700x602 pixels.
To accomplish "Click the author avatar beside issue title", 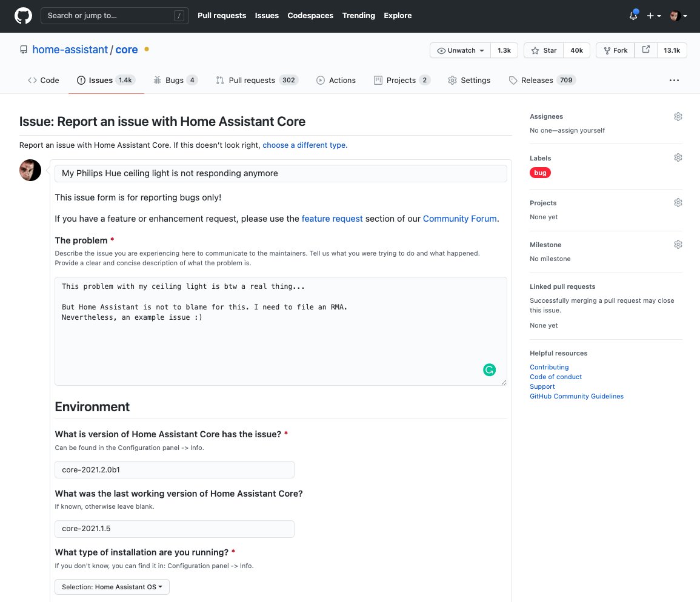I will [x=30, y=170].
